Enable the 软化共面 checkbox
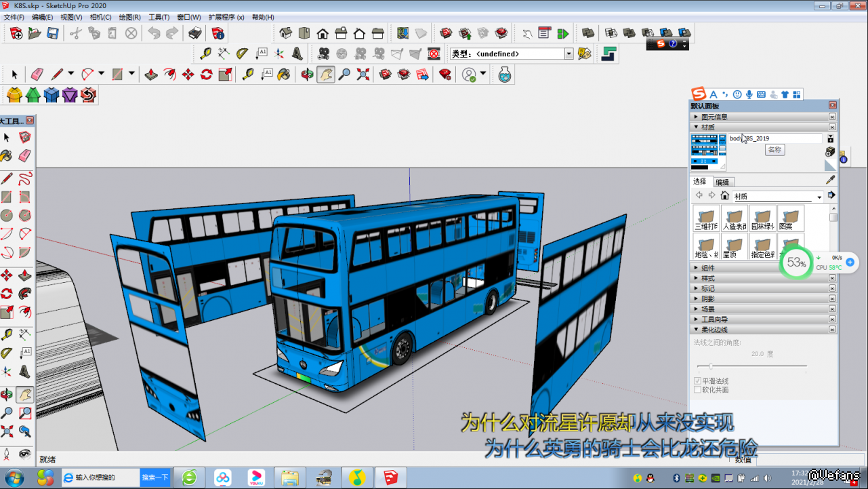Screen dimensions: 868x489 [698, 390]
